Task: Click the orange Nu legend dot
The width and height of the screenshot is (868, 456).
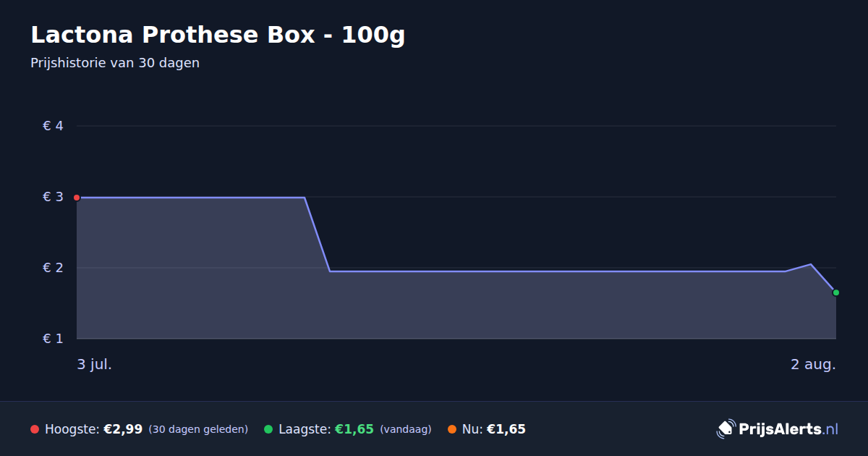Action: click(x=452, y=429)
